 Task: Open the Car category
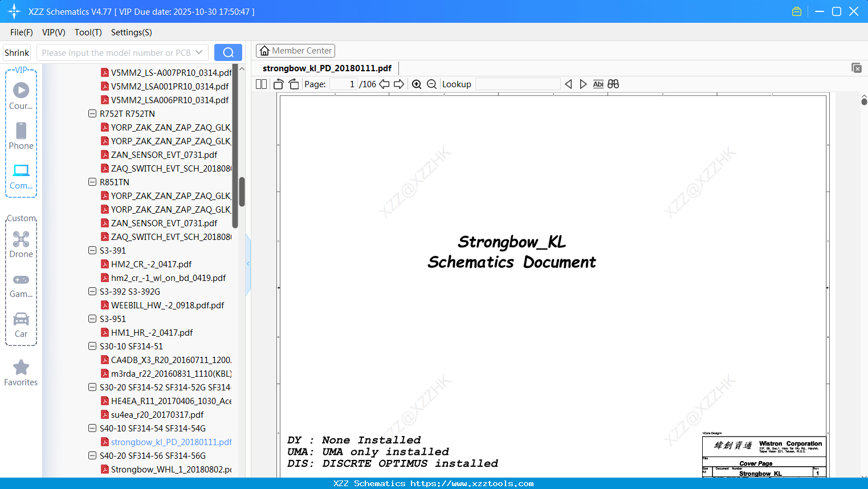(21, 325)
